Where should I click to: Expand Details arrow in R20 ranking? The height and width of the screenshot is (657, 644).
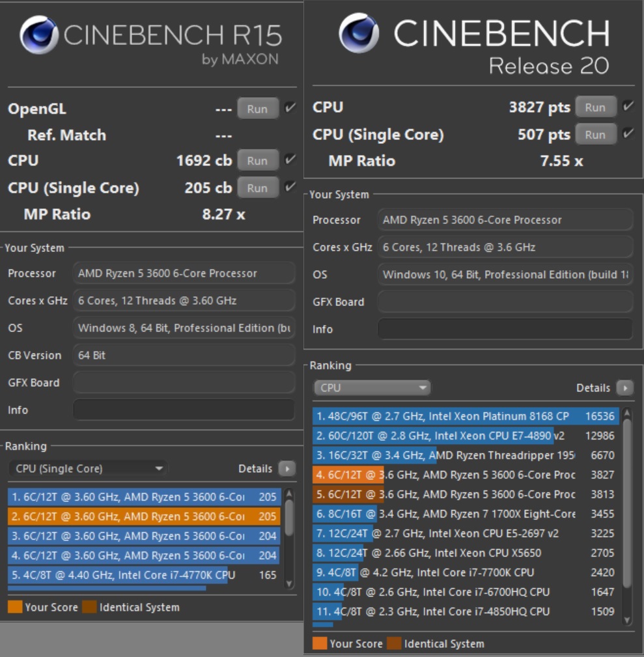624,387
